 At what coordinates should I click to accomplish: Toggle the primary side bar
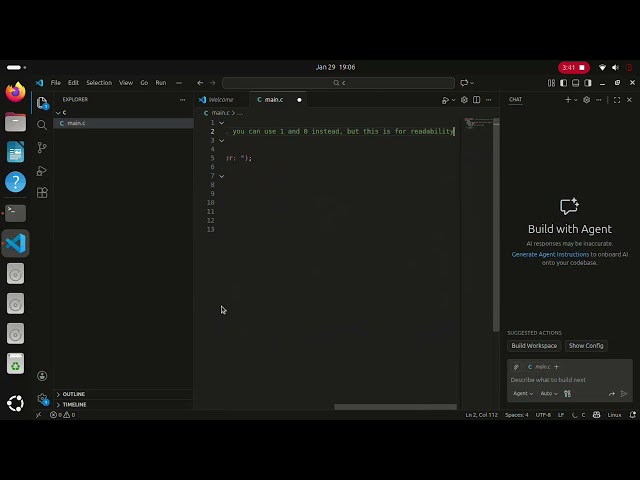coord(564,83)
